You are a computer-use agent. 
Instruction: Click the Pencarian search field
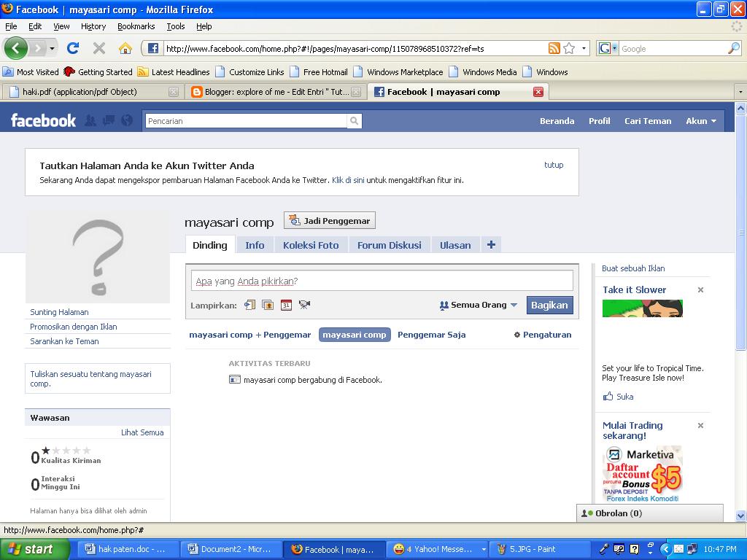[247, 121]
